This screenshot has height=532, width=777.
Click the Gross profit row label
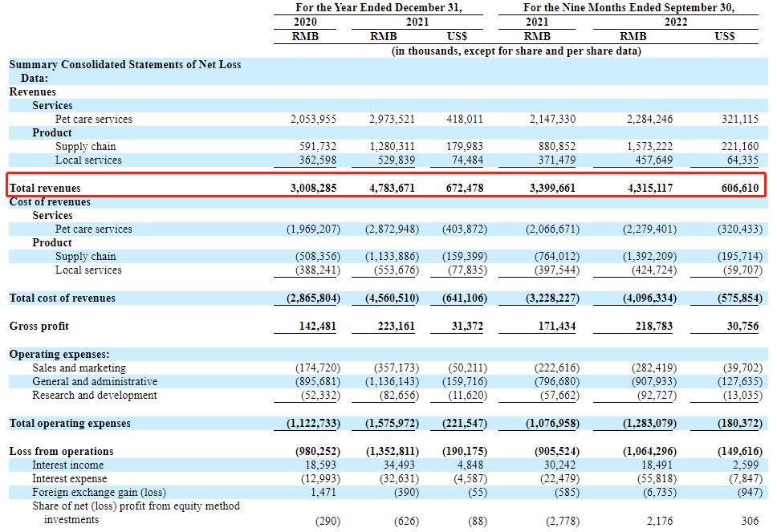click(x=39, y=326)
